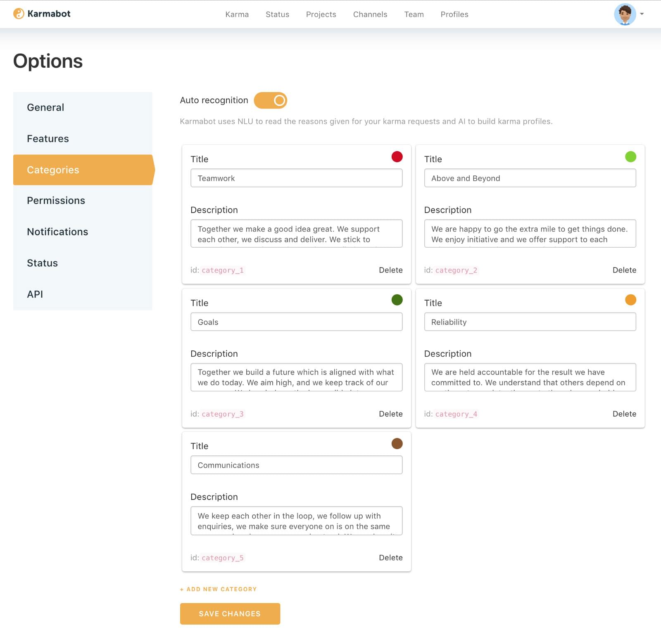Screen dimensions: 661x644
Task: Click the dark green dot on the Goals card
Action: pyautogui.click(x=397, y=300)
